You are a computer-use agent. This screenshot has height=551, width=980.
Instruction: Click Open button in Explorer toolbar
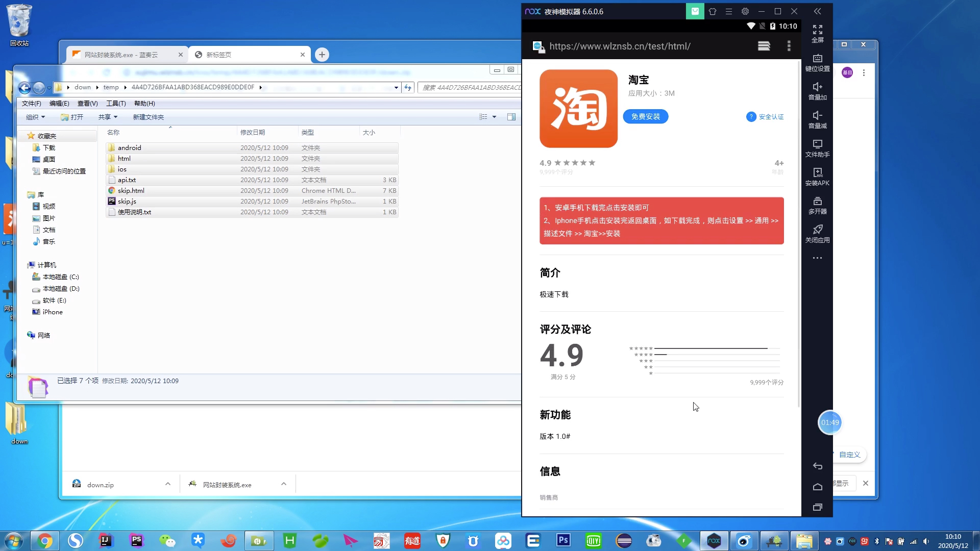pyautogui.click(x=72, y=117)
